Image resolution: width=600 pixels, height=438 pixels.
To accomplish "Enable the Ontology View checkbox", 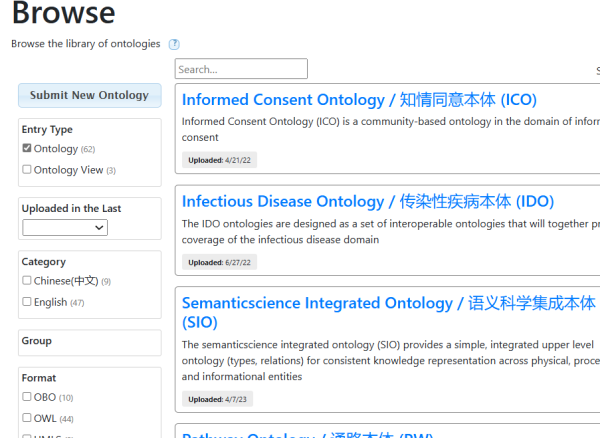I will point(27,170).
